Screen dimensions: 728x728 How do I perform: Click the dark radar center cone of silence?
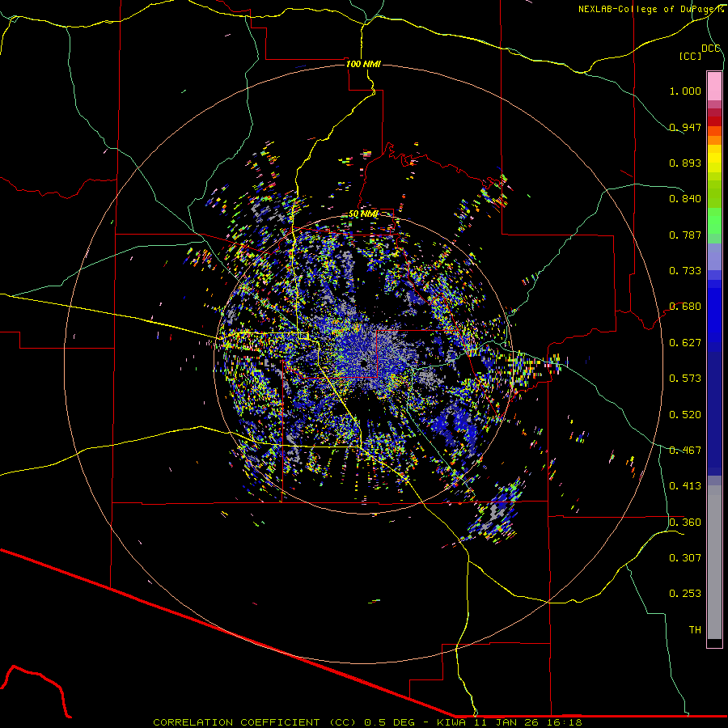tap(362, 363)
